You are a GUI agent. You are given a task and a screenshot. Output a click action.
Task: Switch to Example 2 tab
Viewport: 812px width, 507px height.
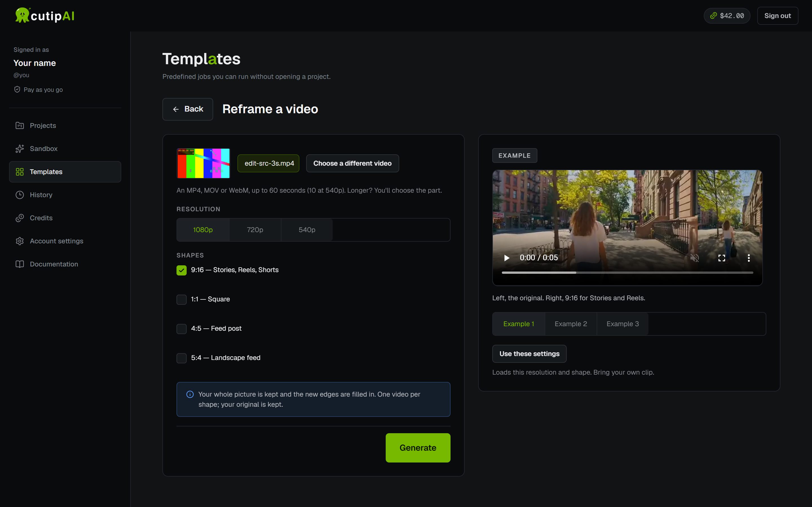571,324
